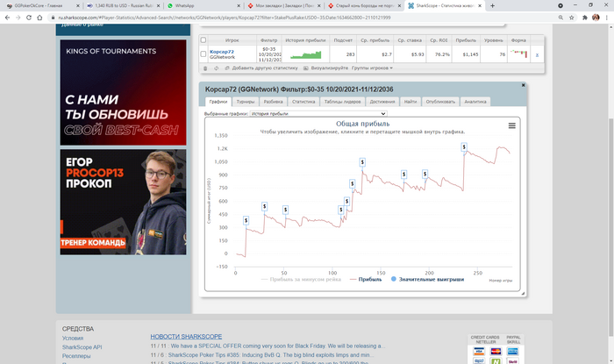Open the Chrome tab search circle button
Screen dimensions: 614x364
(x=560, y=6)
